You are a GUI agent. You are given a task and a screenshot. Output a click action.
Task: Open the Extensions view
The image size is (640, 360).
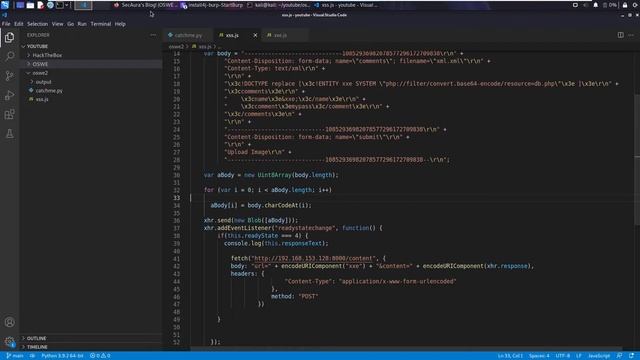(x=9, y=114)
